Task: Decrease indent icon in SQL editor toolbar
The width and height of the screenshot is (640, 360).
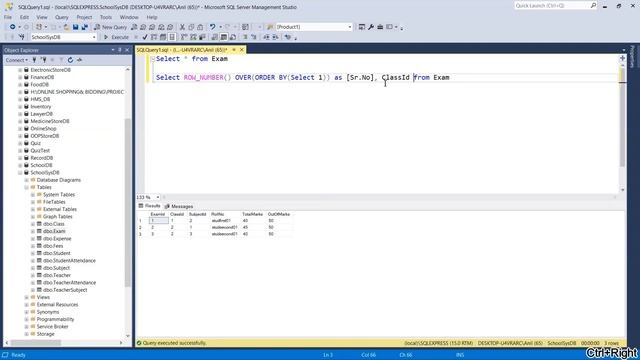Action: pos(267,37)
